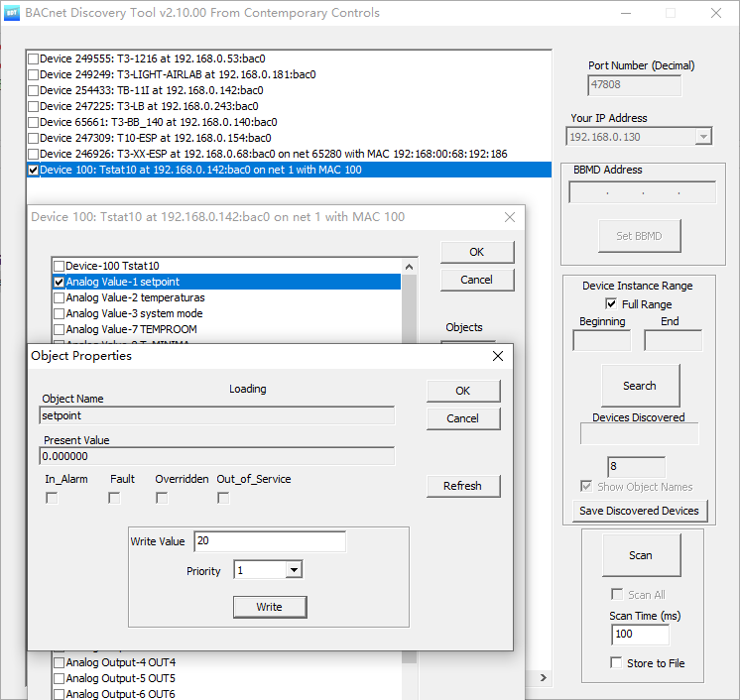740x700 pixels.
Task: Click the Scan Time input field
Action: pos(638,634)
